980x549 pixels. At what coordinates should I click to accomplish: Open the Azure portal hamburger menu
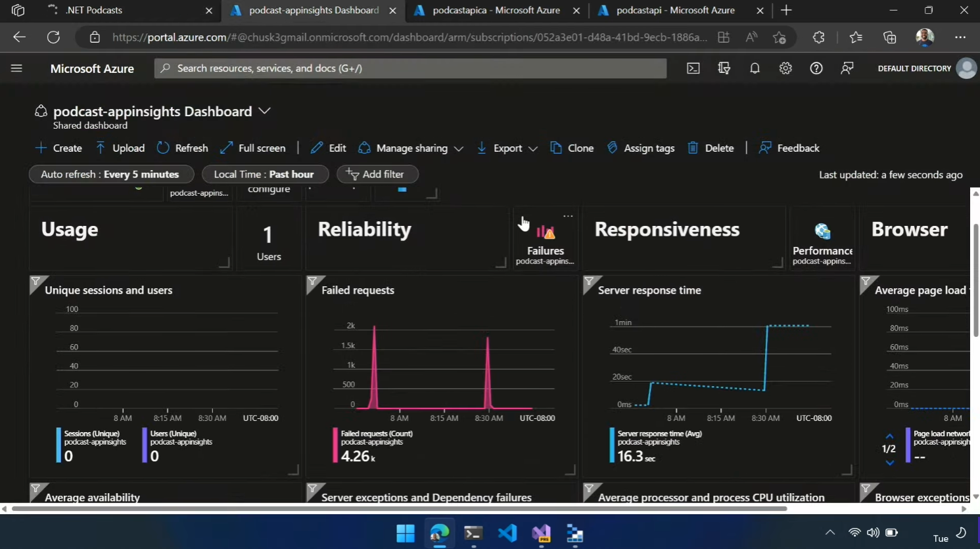(x=16, y=68)
